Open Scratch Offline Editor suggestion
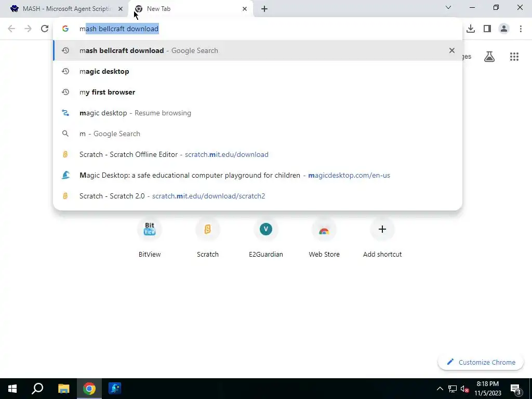This screenshot has height=399, width=532. coord(258,154)
